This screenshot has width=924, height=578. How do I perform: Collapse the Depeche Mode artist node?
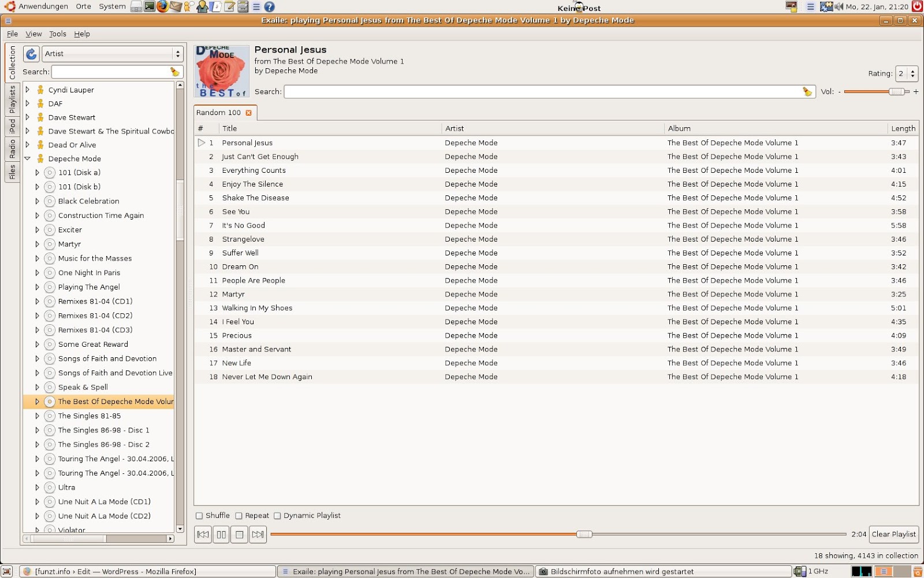[x=27, y=158]
